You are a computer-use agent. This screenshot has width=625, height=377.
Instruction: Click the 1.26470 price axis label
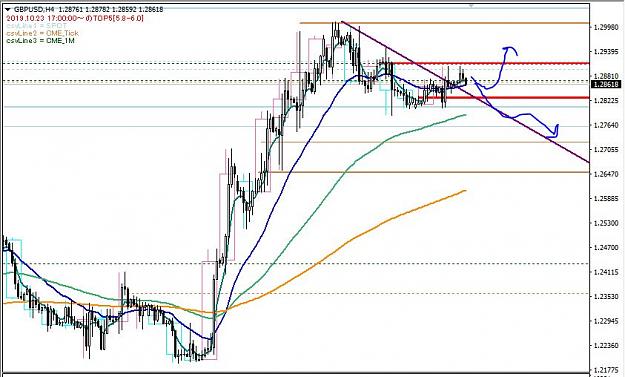click(606, 174)
